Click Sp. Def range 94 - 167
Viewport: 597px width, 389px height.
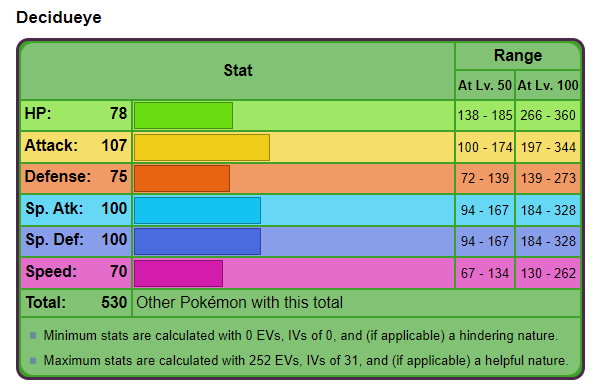coord(485,242)
